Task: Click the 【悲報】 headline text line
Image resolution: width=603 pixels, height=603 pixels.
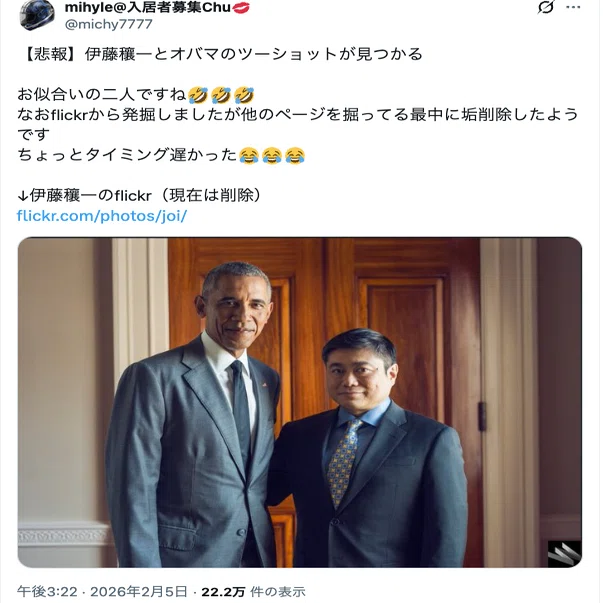Action: (220, 54)
